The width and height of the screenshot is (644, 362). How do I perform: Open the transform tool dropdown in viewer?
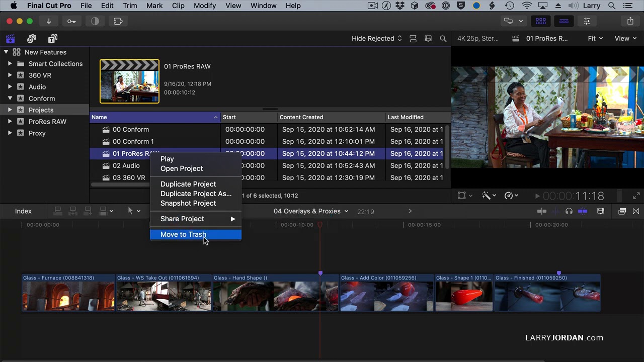click(x=465, y=196)
